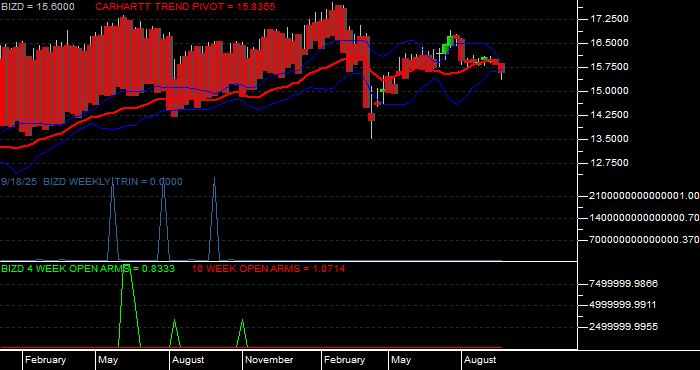Click the 12.7500 price axis value
Screen dimensions: 700x370
point(609,163)
